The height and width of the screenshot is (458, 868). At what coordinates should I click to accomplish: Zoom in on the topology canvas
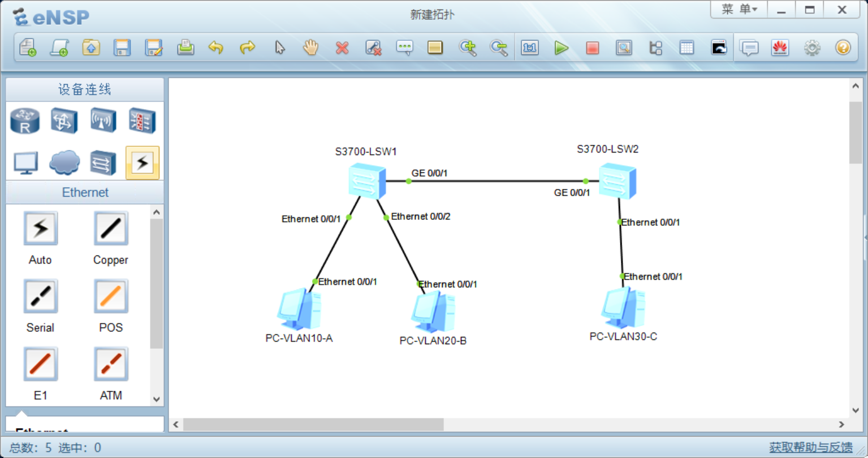[x=468, y=47]
